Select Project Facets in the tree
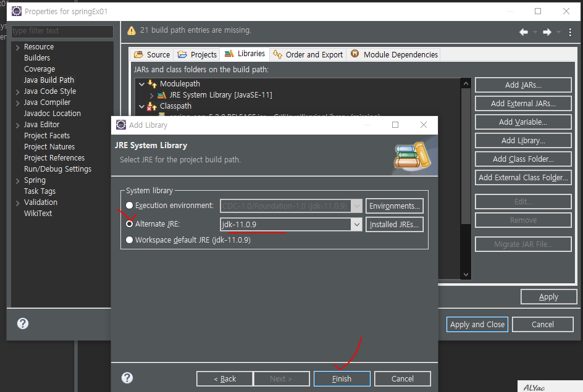The width and height of the screenshot is (583, 392). tap(47, 136)
